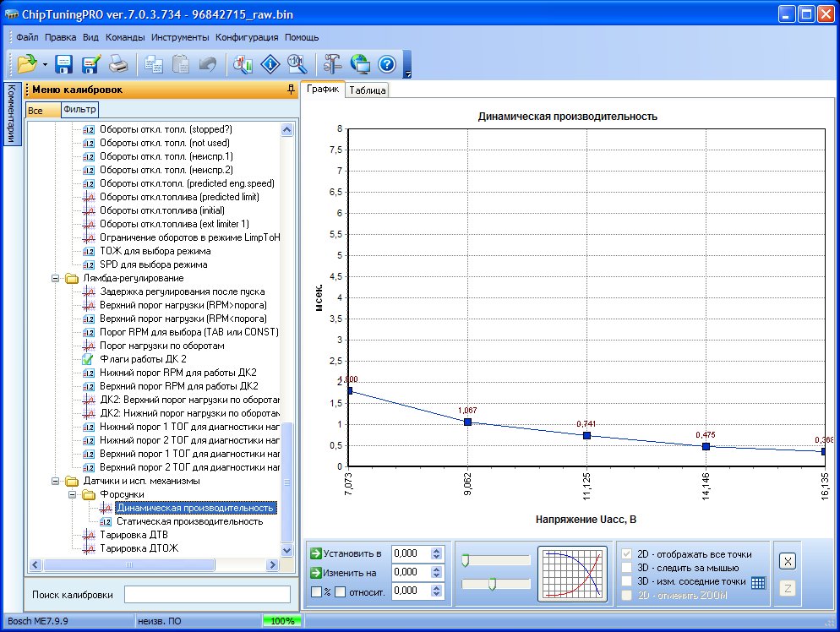Click the open file folder icon
This screenshot has width=840, height=632.
click(x=27, y=63)
